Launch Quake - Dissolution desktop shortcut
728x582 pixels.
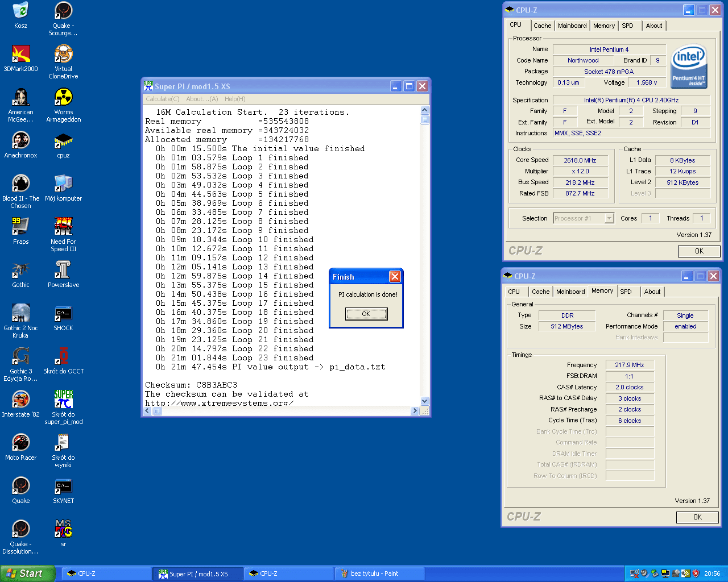(x=20, y=537)
